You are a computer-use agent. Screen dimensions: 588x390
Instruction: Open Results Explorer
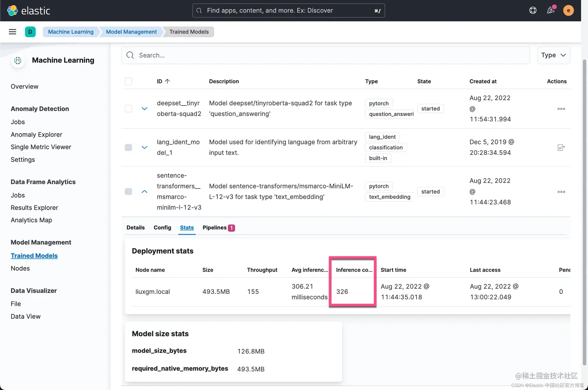click(x=34, y=208)
